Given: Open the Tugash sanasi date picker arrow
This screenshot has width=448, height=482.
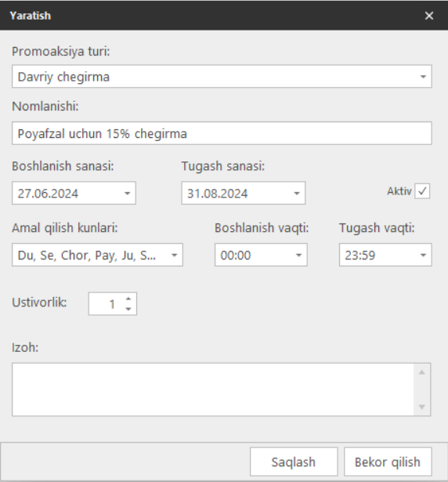Looking at the screenshot, I should pos(297,194).
